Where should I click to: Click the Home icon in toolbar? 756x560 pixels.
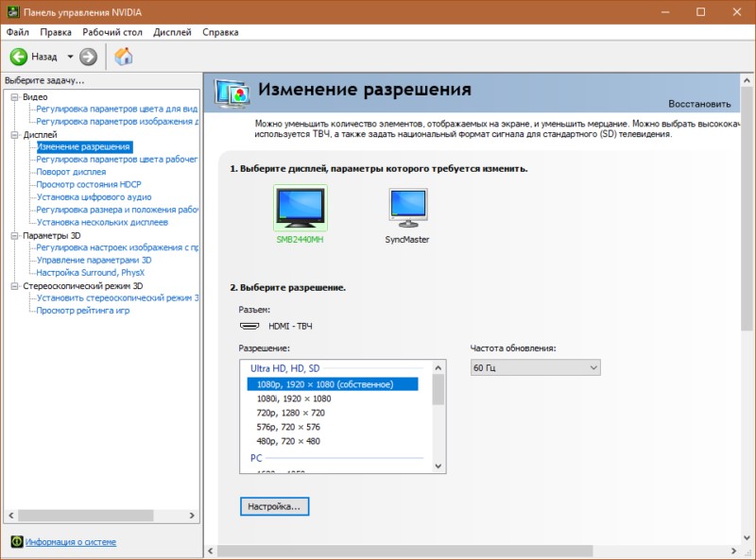pos(124,57)
